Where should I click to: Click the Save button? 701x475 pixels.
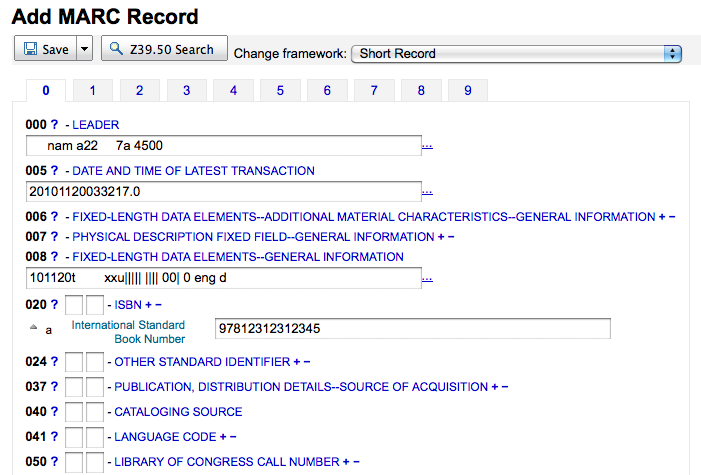tap(46, 49)
